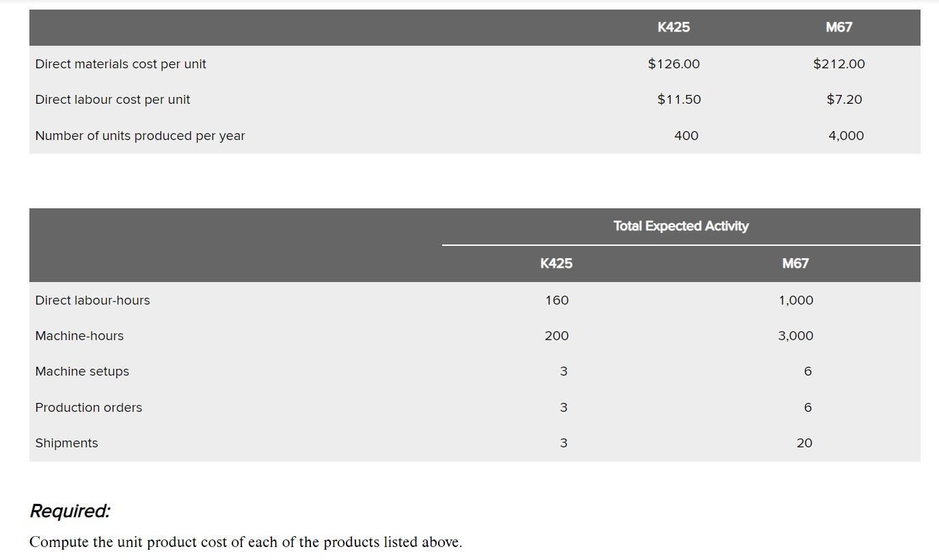Click the Production orders row label
Image resolution: width=939 pixels, height=560 pixels.
[x=89, y=407]
